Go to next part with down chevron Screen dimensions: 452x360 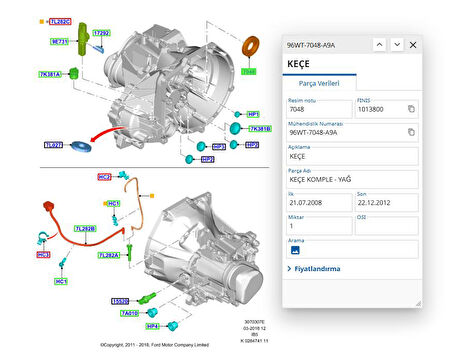pyautogui.click(x=397, y=44)
